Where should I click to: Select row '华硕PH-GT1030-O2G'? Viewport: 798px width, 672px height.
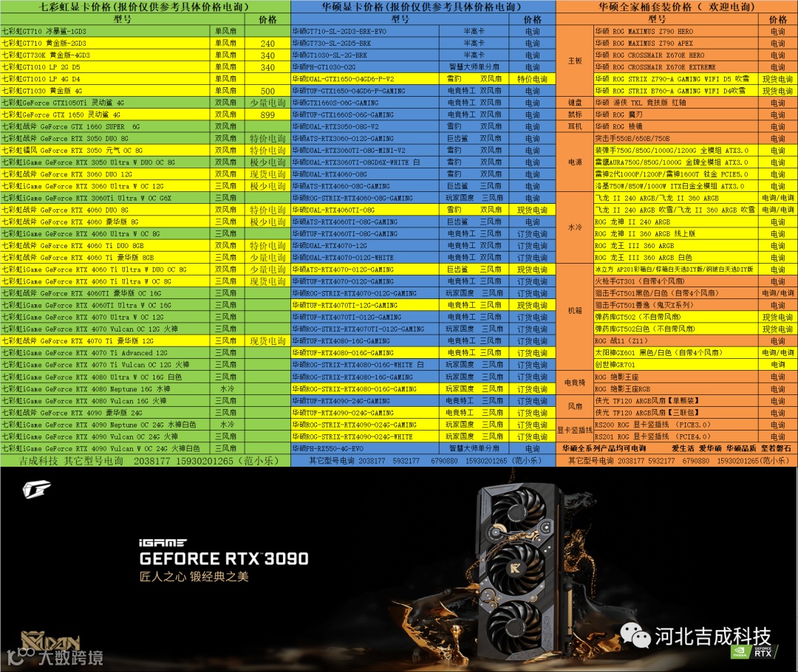click(x=423, y=66)
